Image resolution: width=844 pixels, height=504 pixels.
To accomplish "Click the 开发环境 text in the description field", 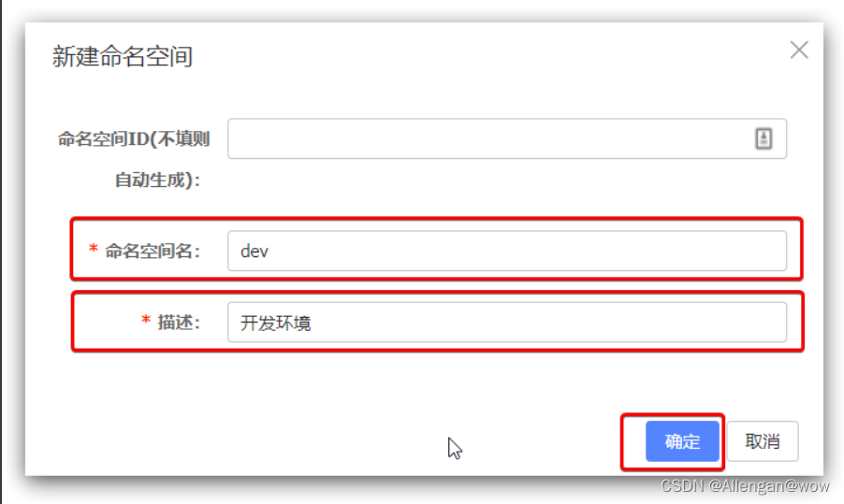I will (276, 323).
